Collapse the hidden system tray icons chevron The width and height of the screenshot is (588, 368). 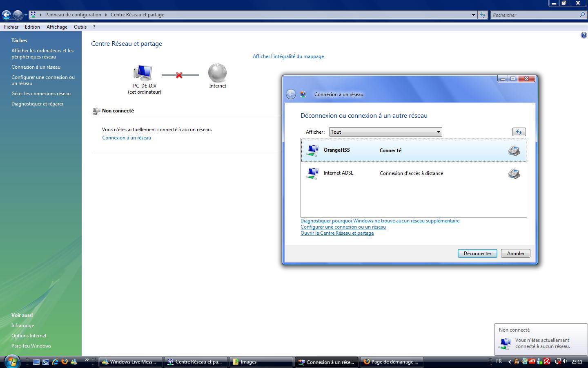[509, 361]
